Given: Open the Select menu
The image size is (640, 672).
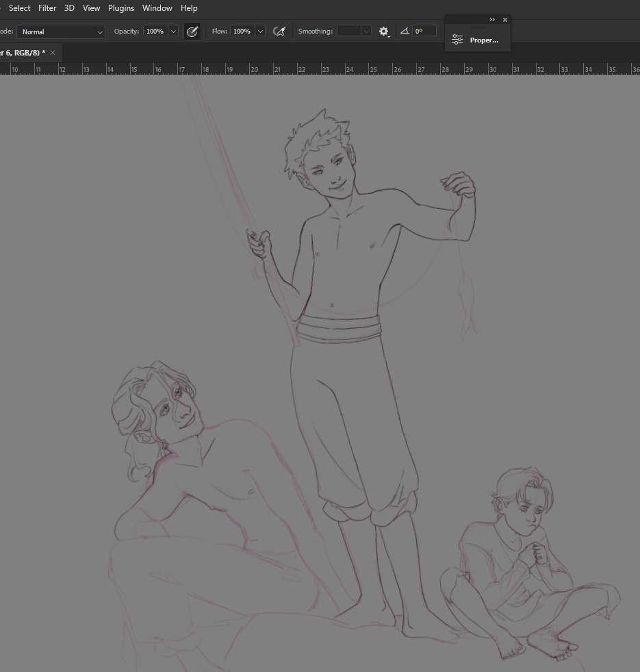Looking at the screenshot, I should tap(19, 8).
